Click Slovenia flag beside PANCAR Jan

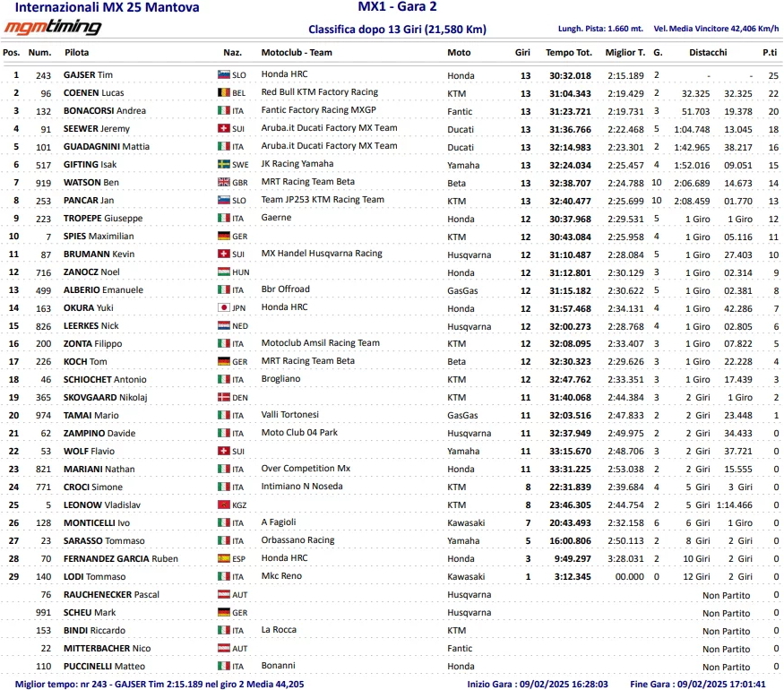pos(223,200)
